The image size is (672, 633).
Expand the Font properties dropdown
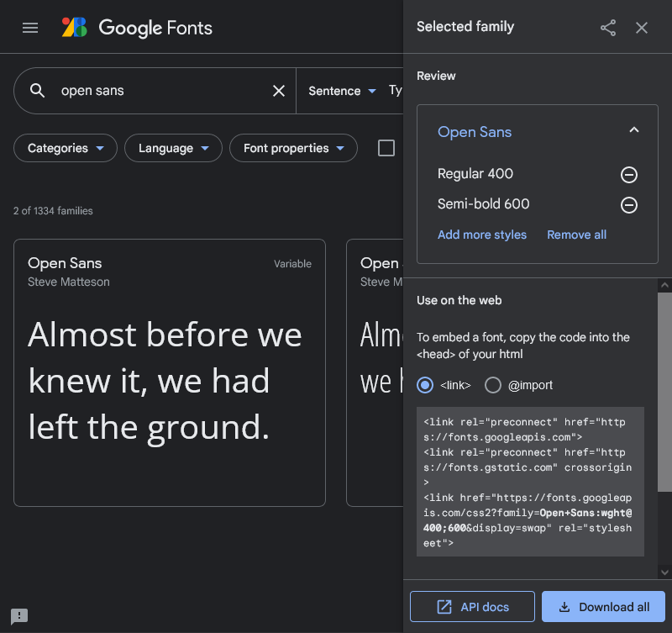coord(293,148)
